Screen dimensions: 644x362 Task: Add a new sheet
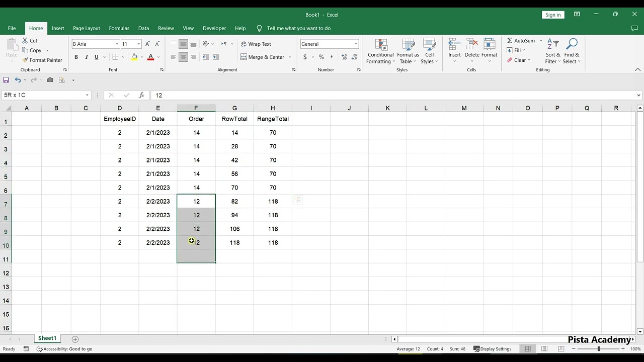[75, 339]
